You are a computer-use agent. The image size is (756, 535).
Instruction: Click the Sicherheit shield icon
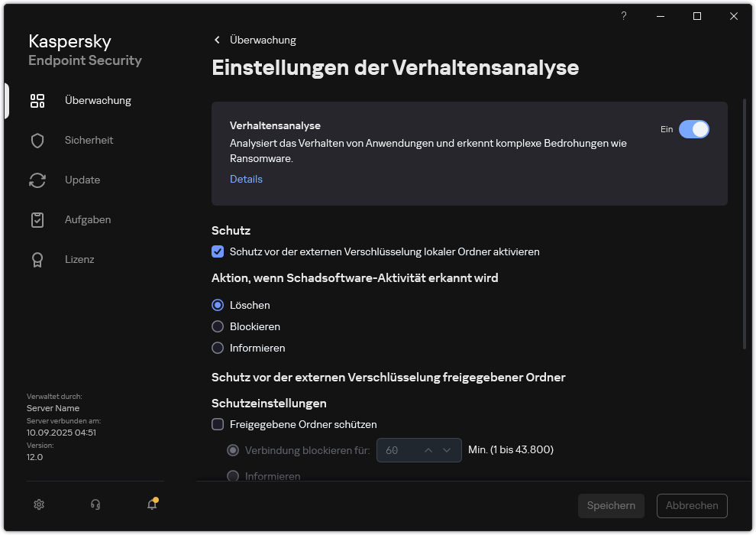point(37,140)
